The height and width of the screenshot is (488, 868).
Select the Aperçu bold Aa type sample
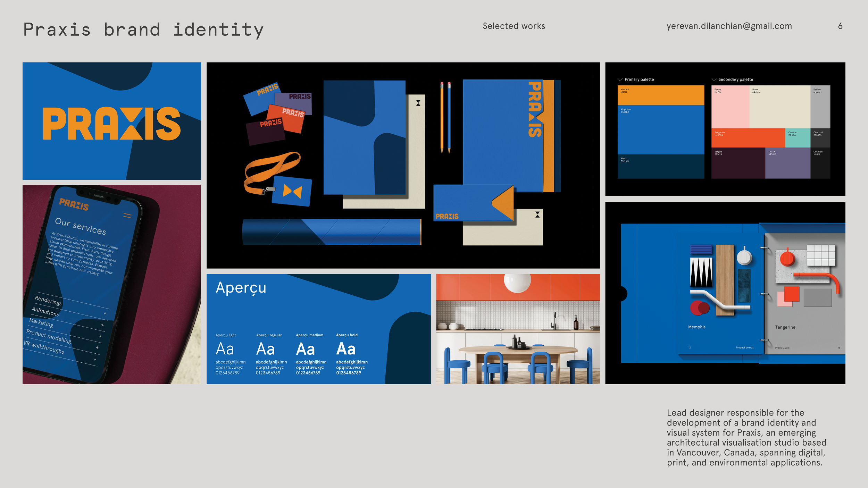(x=345, y=349)
